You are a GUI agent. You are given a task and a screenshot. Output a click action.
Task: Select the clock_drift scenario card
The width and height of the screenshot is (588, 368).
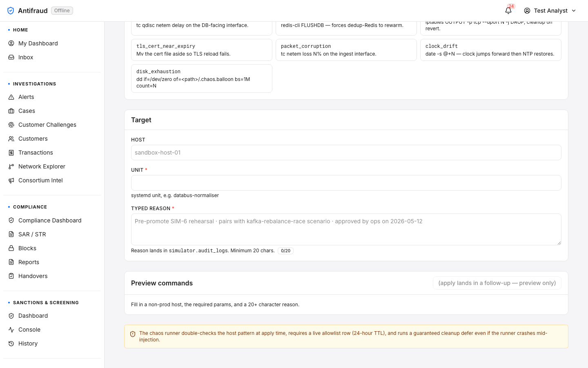[x=490, y=50]
